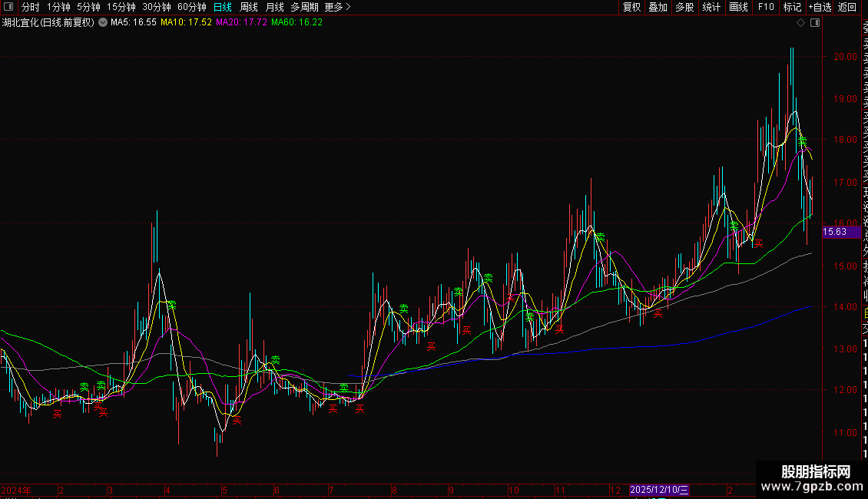The width and height of the screenshot is (868, 499).
Task: Open the indicator dropdown beside 湖北宜化 title
Action: pos(103,23)
